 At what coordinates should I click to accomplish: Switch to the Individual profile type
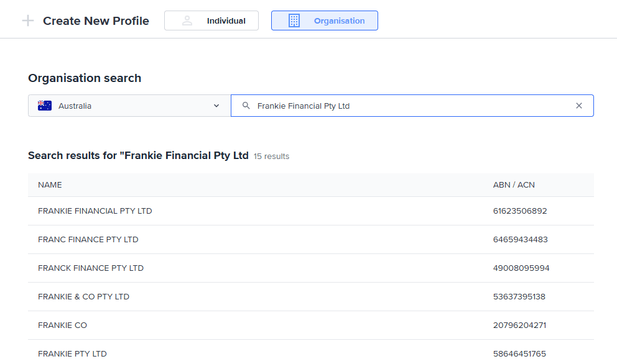(x=211, y=20)
